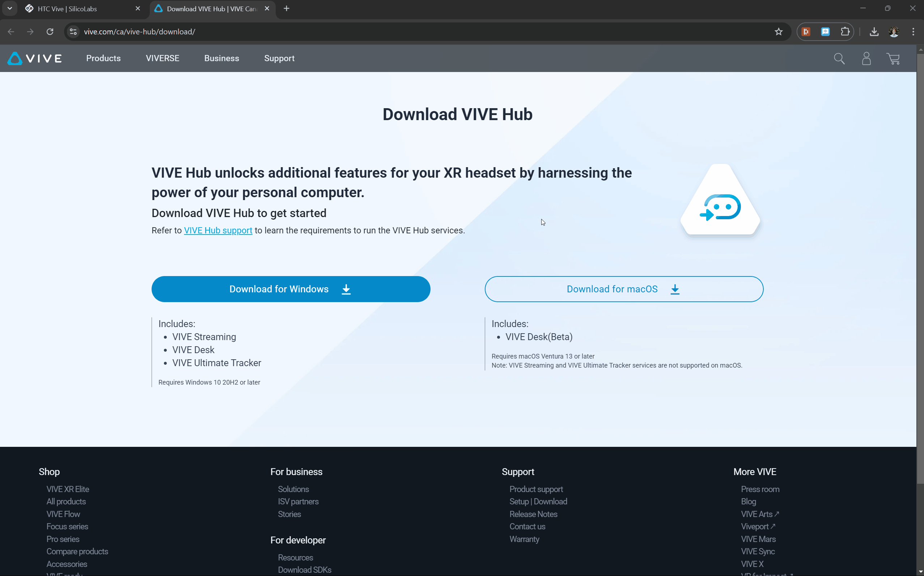This screenshot has width=924, height=576.
Task: Open Blog footer link
Action: point(749,502)
